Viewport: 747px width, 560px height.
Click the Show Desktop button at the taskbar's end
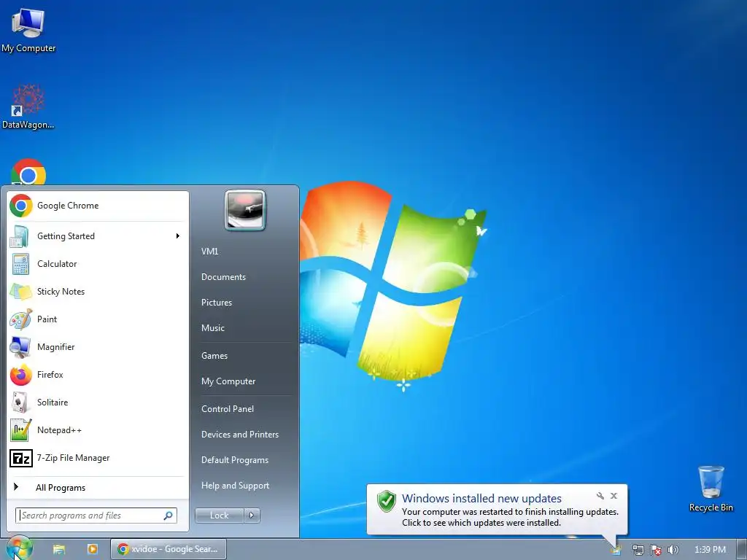(x=742, y=550)
